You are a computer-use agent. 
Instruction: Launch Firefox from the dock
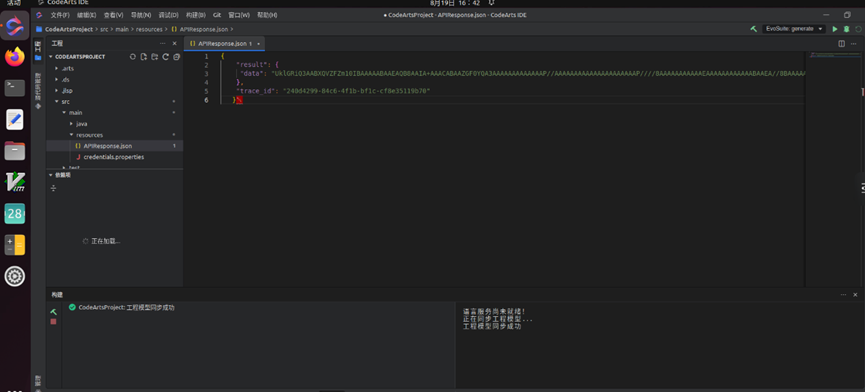15,56
